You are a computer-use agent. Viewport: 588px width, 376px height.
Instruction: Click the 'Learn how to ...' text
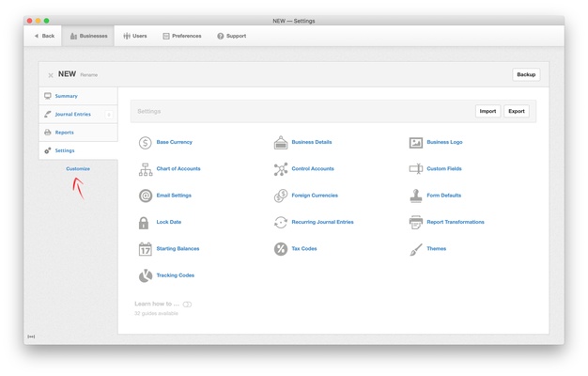[x=157, y=304]
